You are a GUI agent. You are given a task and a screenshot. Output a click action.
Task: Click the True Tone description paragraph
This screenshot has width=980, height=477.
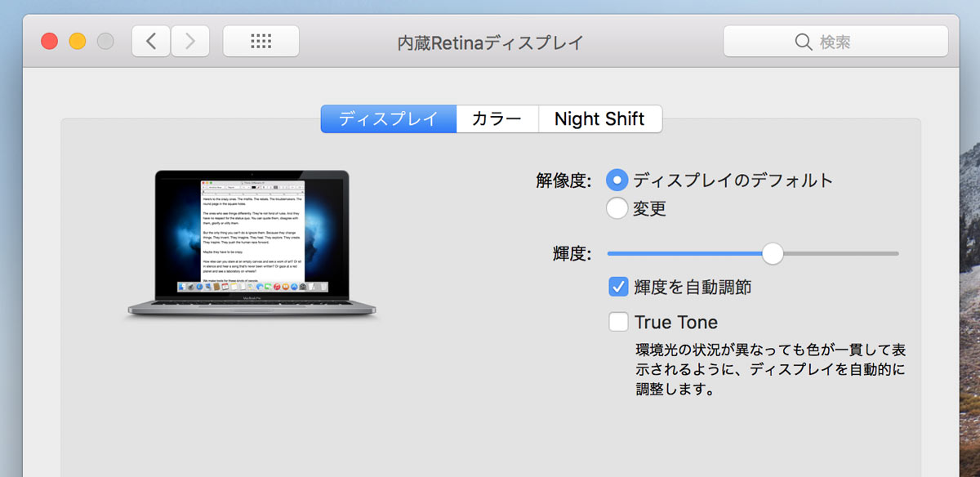point(770,369)
